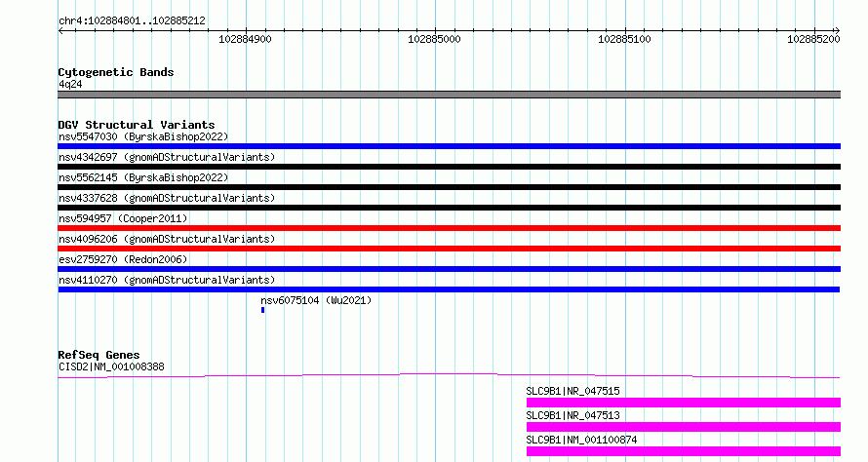Select the magenta bar under SLC9B1|NR_047515
Image resolution: width=868 pixels, height=462 pixels.
(684, 403)
